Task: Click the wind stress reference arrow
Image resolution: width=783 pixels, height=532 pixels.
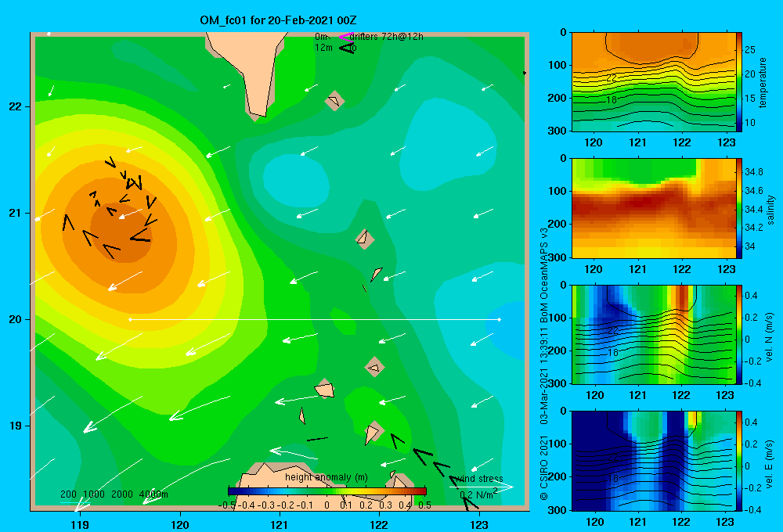Action: pyautogui.click(x=482, y=487)
